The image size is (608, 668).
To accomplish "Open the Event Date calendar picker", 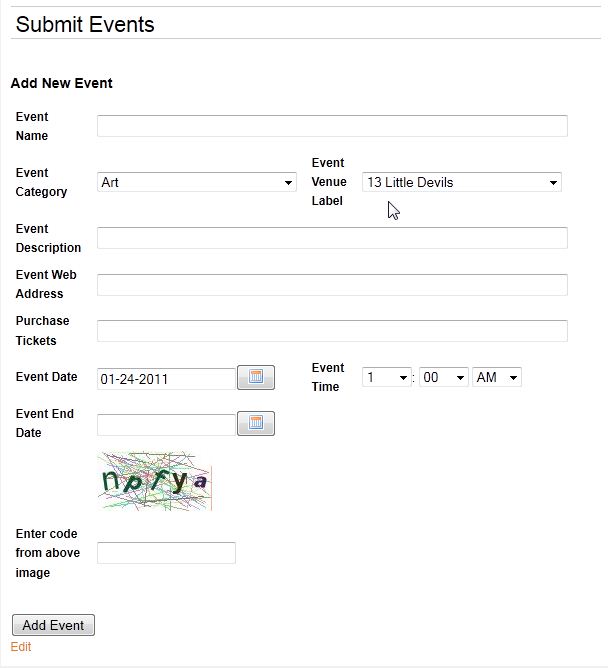I will pos(255,377).
